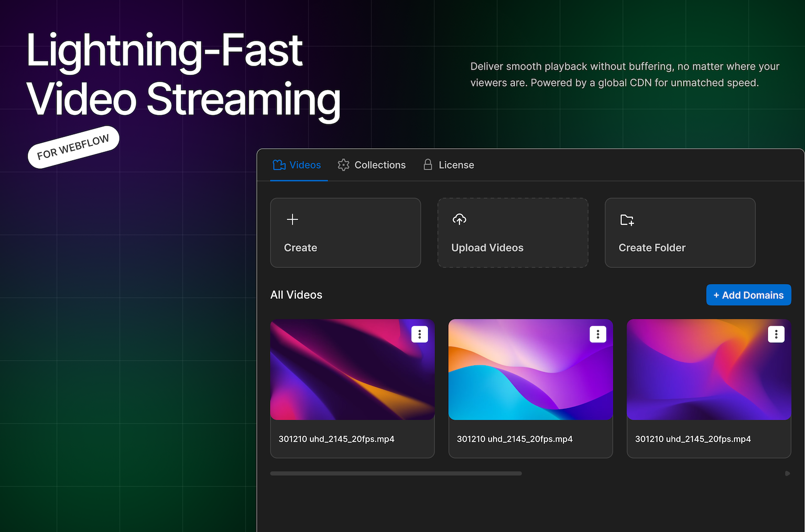Open three-dot menu on first video card
Screen dimensions: 805x532
pyautogui.click(x=419, y=334)
